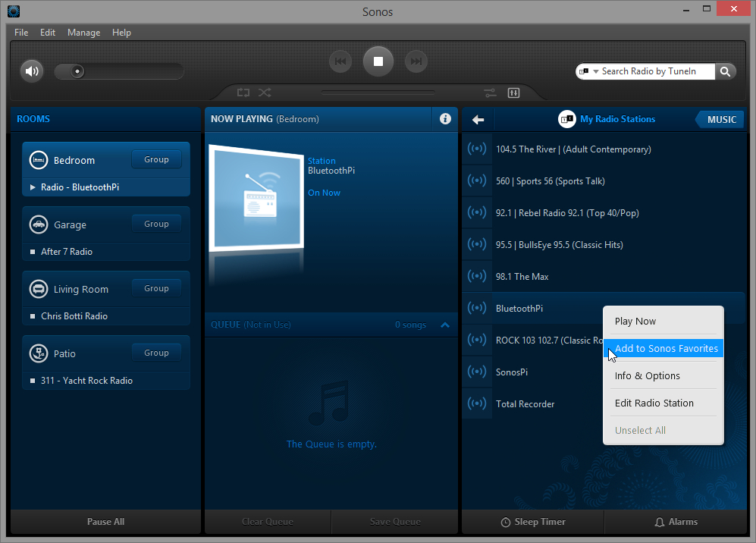Click station icon for Total Recorder
This screenshot has width=756, height=543.
click(x=477, y=403)
